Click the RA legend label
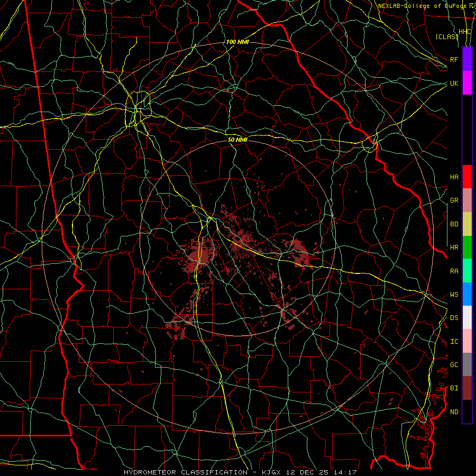The height and width of the screenshot is (476, 476). pyautogui.click(x=454, y=271)
